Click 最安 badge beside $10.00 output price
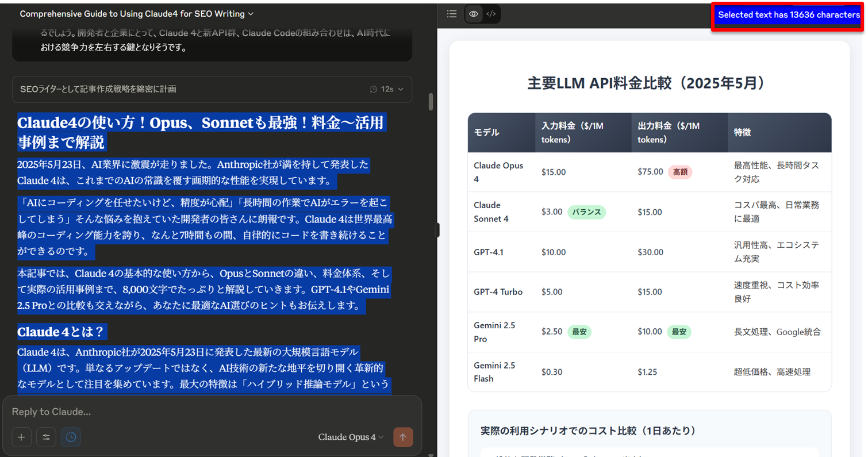Viewport: 868px width, 457px height. [679, 332]
